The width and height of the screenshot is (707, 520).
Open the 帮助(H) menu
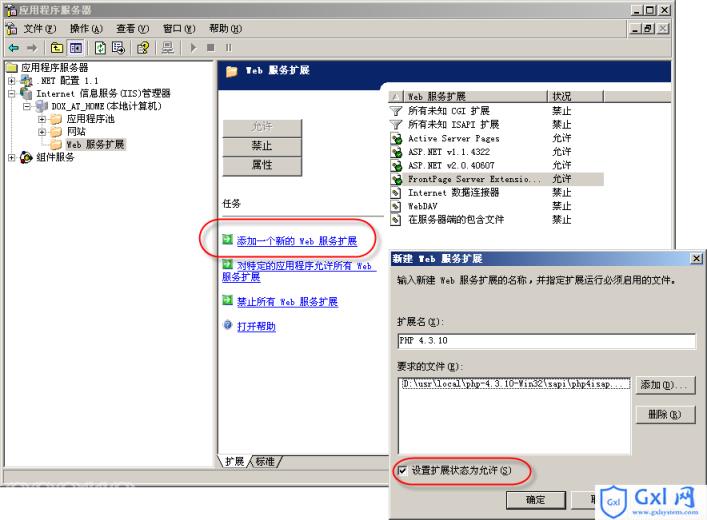click(225, 29)
